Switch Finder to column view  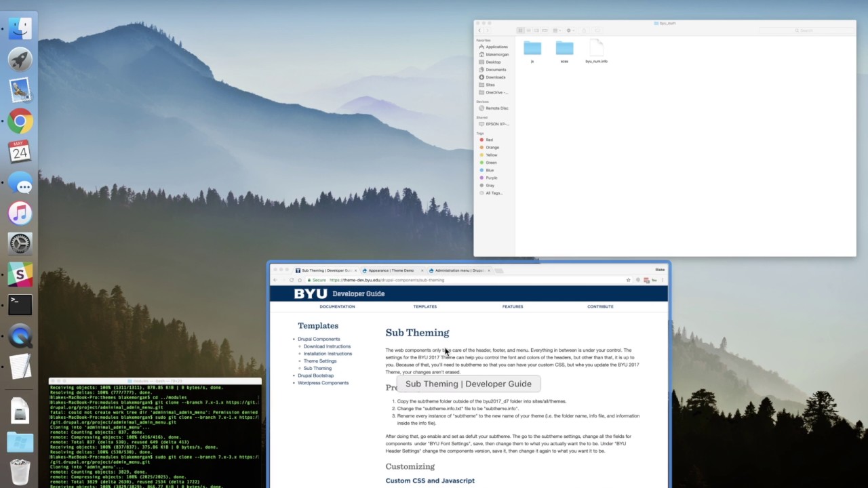536,30
